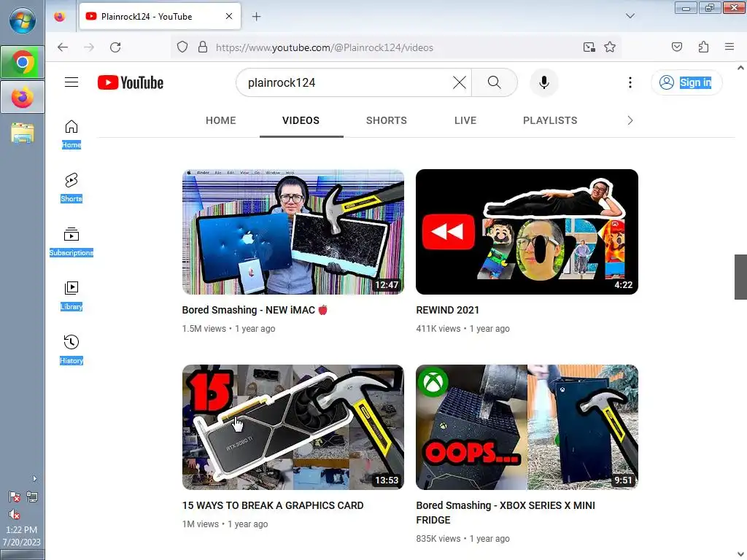Screen dimensions: 747x560
Task: Select the Plainrock124 - YouTube browser tab
Action: tap(160, 17)
